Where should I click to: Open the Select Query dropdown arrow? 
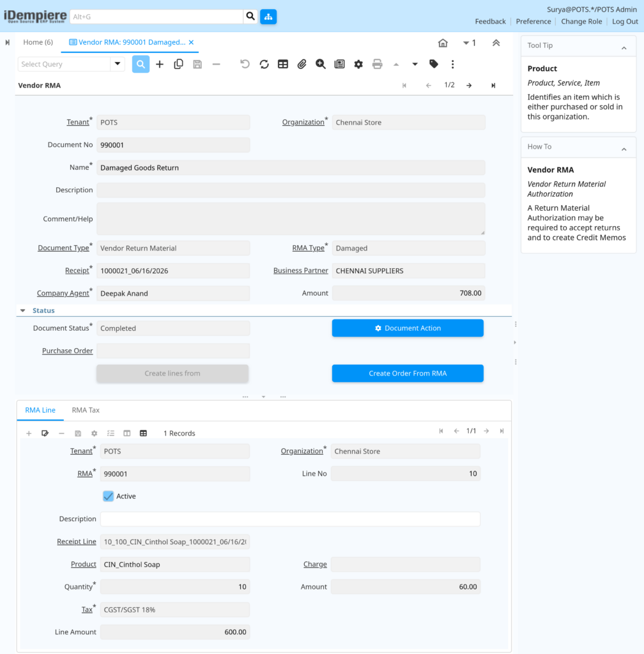[118, 64]
